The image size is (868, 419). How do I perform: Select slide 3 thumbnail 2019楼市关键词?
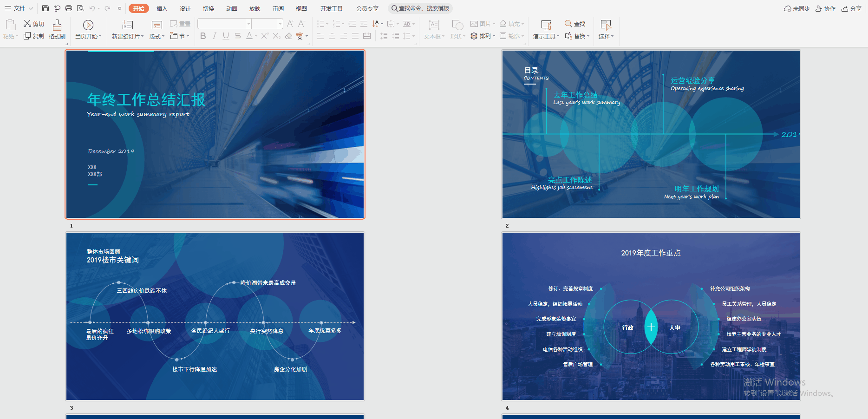215,316
